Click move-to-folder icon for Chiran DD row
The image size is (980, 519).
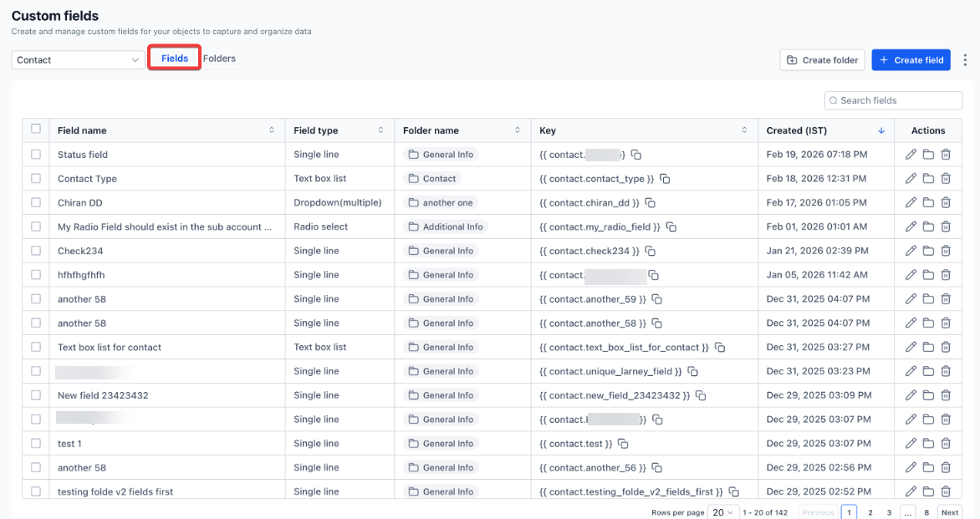[928, 203]
